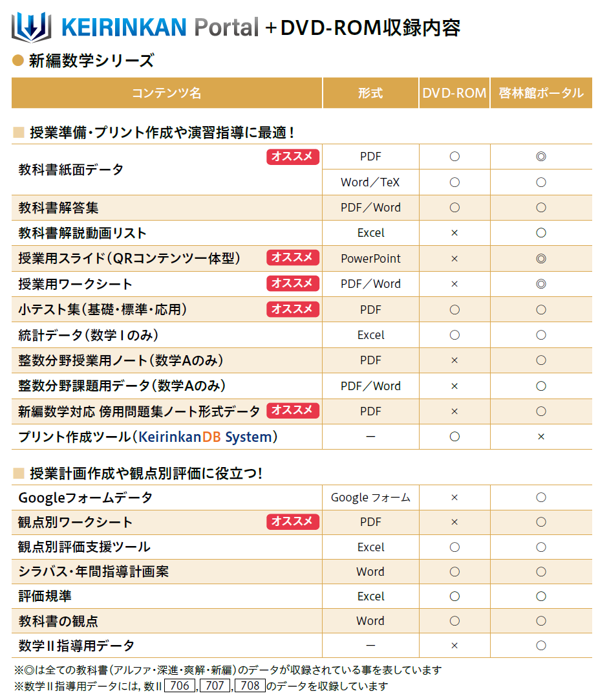The height and width of the screenshot is (700, 609).
Task: Click the 数学II指導用データ row label
Action: [76, 646]
